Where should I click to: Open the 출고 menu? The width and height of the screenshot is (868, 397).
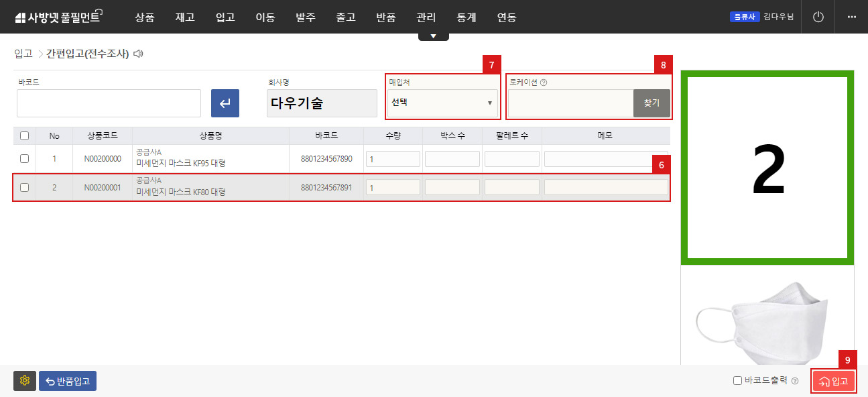[346, 18]
